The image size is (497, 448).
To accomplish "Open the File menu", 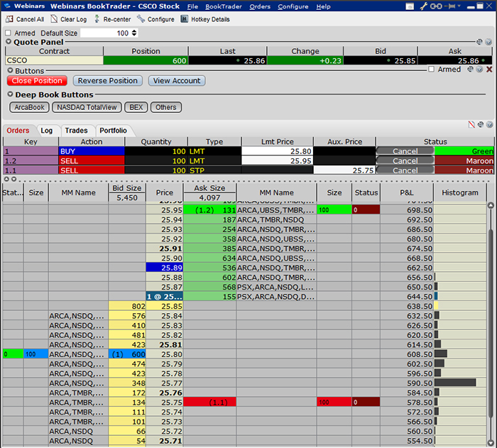I will pos(192,6).
